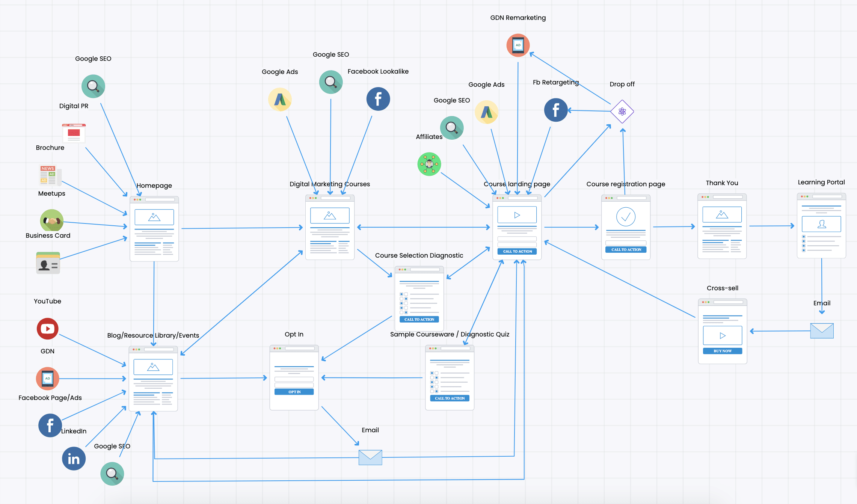Select the green Affiliates network icon
857x504 pixels.
pyautogui.click(x=429, y=164)
